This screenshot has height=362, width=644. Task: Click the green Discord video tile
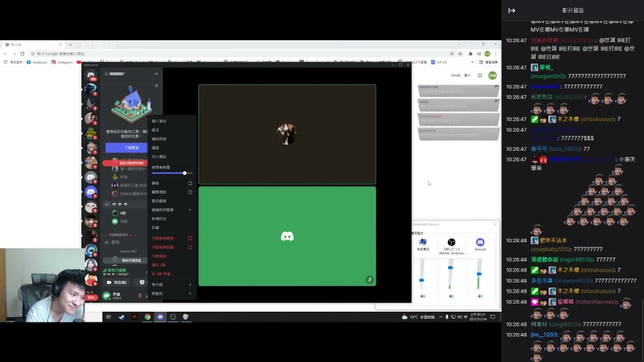tap(287, 236)
